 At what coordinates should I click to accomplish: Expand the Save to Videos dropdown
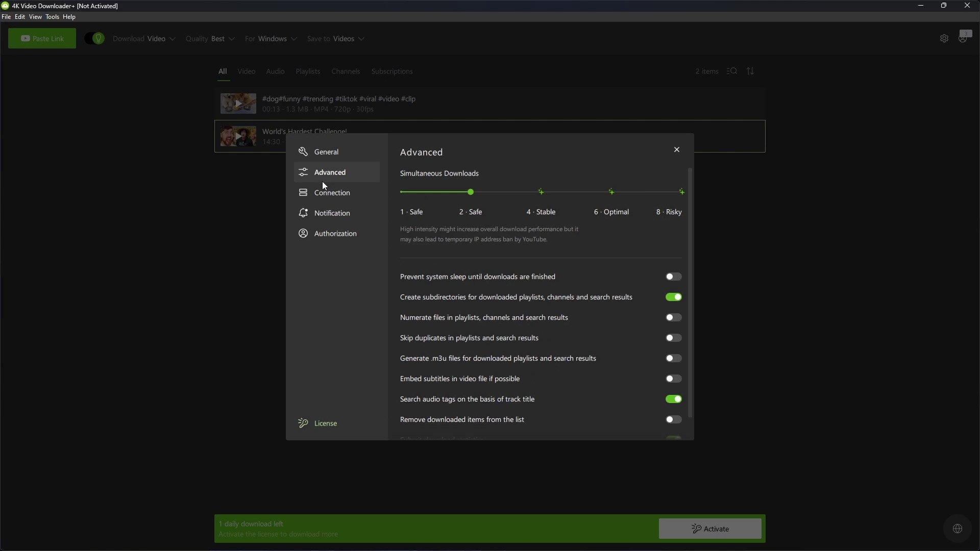(x=335, y=39)
